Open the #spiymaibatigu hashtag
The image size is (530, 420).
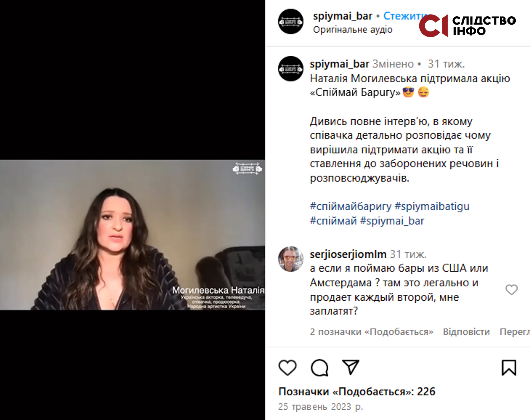click(x=432, y=206)
